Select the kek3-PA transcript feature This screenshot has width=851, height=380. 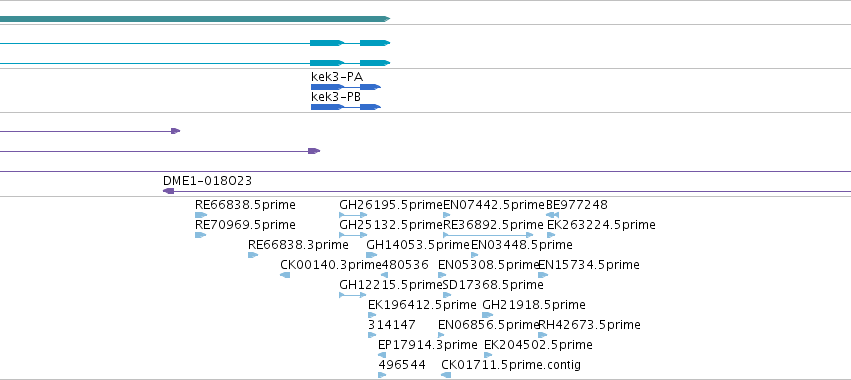pyautogui.click(x=346, y=87)
